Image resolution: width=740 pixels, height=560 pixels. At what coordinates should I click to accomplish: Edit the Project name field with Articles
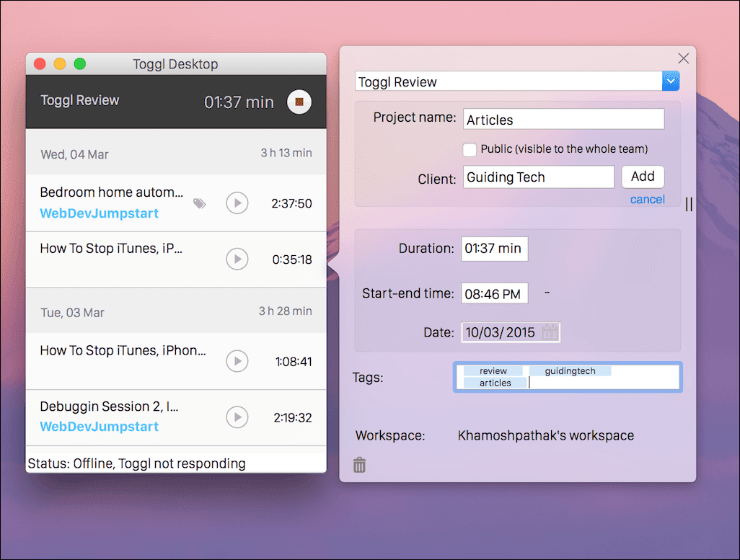563,120
